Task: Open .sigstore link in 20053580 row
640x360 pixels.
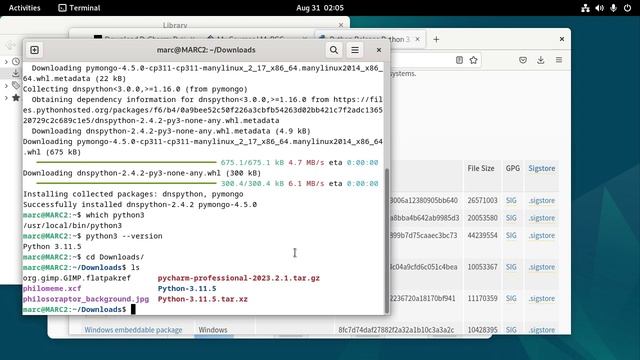Action: 542,218
